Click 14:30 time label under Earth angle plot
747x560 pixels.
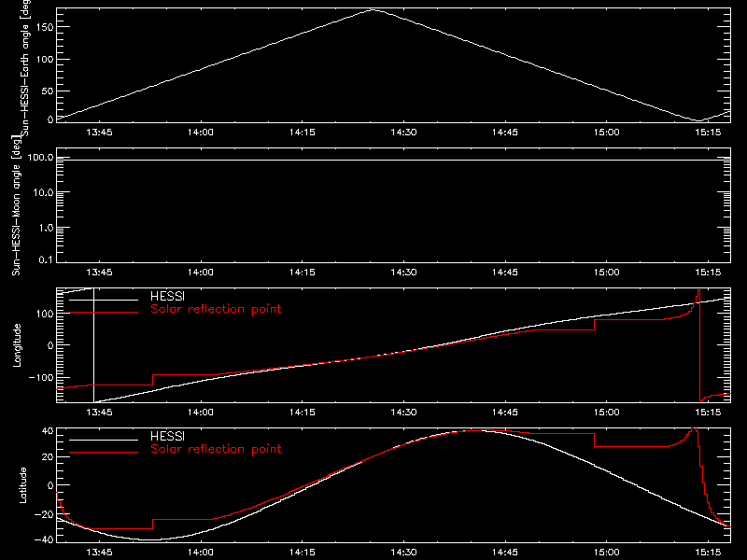coord(403,133)
